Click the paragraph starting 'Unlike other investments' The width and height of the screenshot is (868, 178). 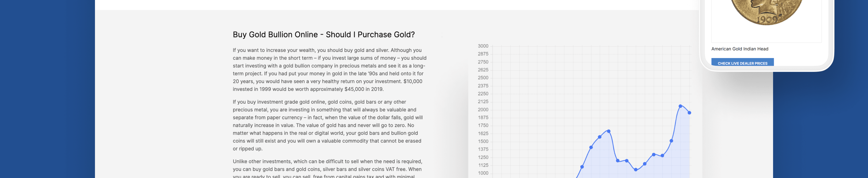pos(327,168)
